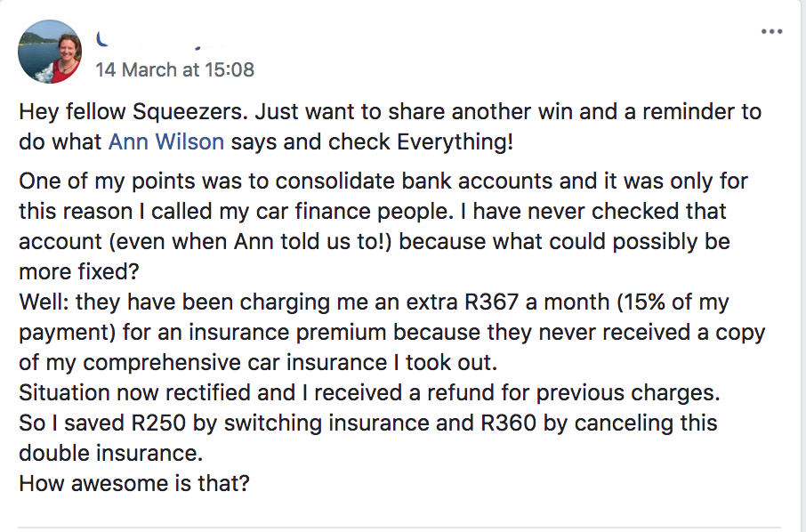Image resolution: width=806 pixels, height=532 pixels.
Task: Click the poster's profile picture
Action: point(49,52)
